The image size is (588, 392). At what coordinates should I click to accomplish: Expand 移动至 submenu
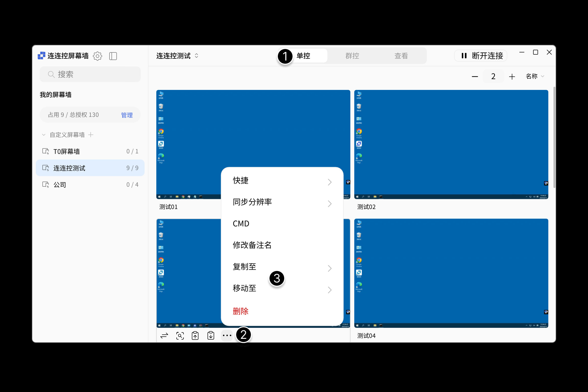282,288
